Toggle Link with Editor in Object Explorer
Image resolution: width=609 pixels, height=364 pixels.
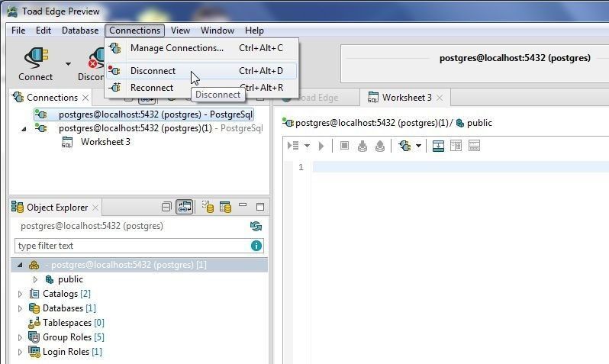185,207
